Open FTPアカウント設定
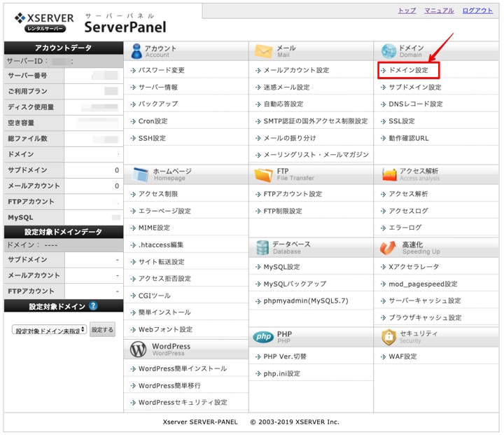Screen dimensions: 504x435 tap(293, 194)
